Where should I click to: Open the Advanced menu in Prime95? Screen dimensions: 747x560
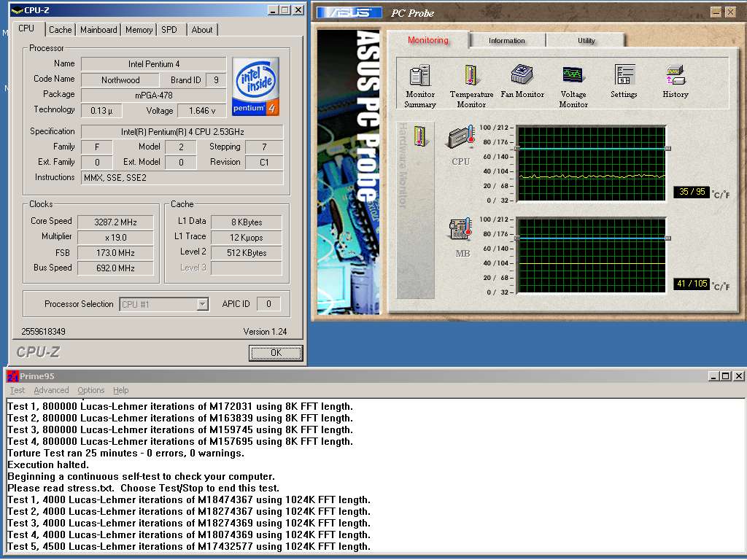point(51,390)
